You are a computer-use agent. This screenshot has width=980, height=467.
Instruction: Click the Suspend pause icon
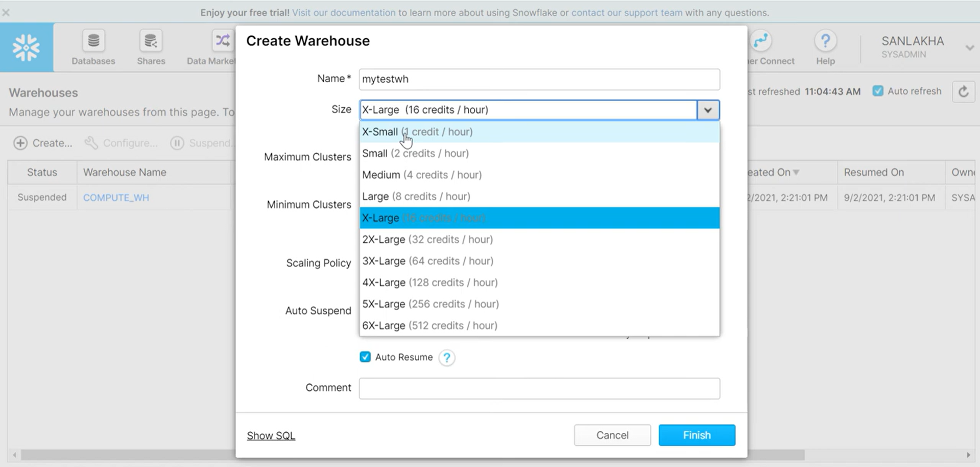pos(177,143)
